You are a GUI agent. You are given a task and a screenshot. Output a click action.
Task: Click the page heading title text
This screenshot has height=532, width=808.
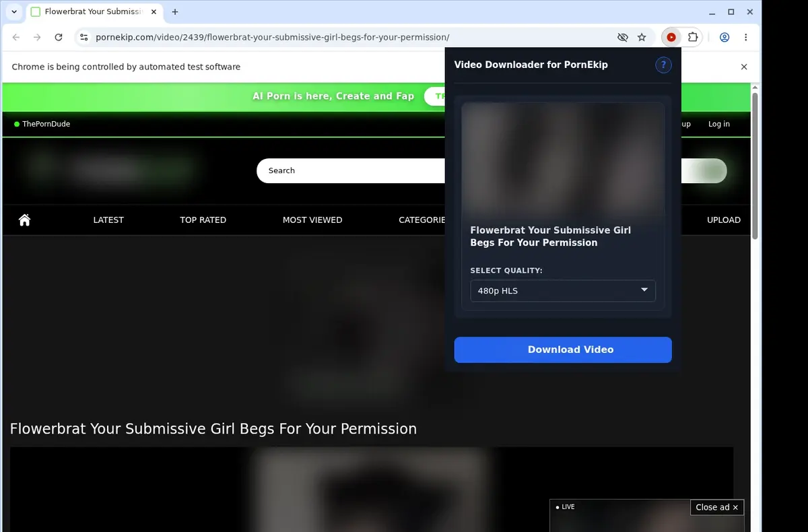coord(213,429)
